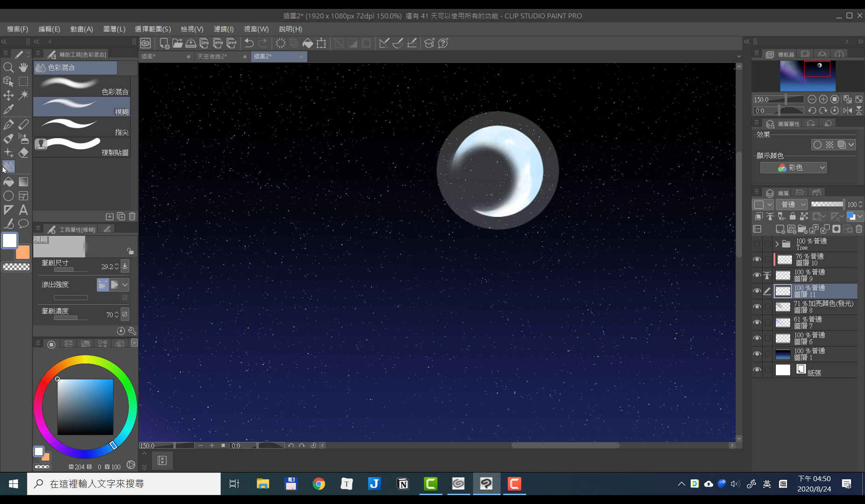
Task: Hide layer 圖層 10 visibility eye
Action: pos(757,259)
